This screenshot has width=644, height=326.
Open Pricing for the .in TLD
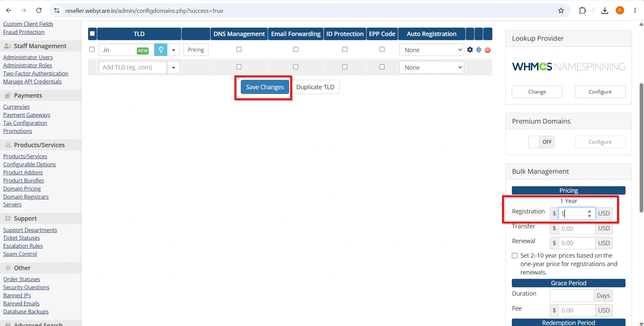point(196,50)
